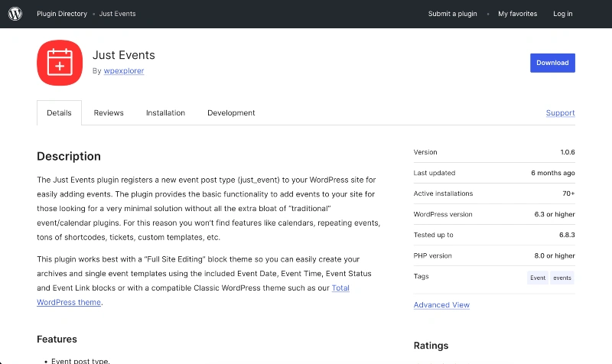Click the events tag
The image size is (612, 364).
pos(562,278)
